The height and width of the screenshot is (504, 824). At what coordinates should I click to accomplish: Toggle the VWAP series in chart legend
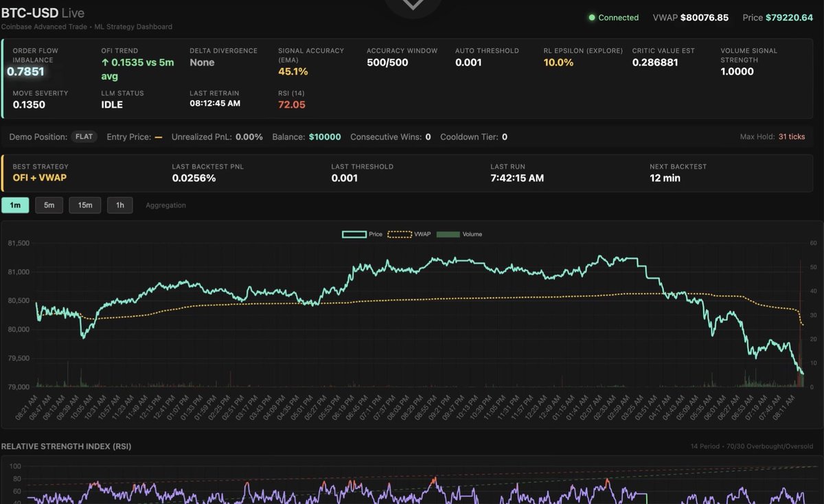point(410,234)
